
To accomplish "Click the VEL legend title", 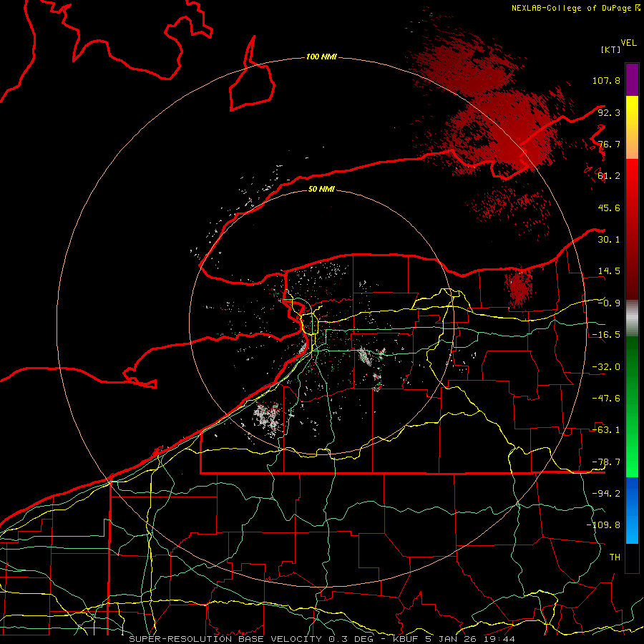I will coord(628,42).
